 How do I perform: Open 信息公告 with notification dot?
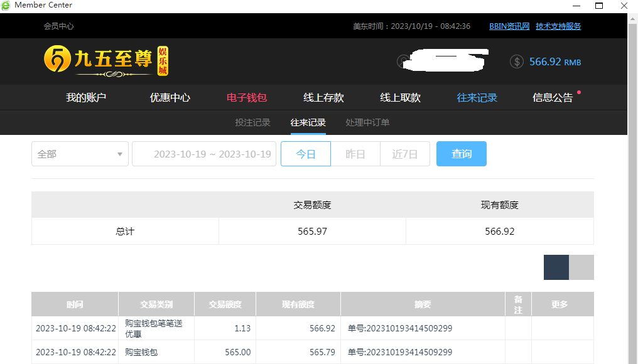[553, 97]
